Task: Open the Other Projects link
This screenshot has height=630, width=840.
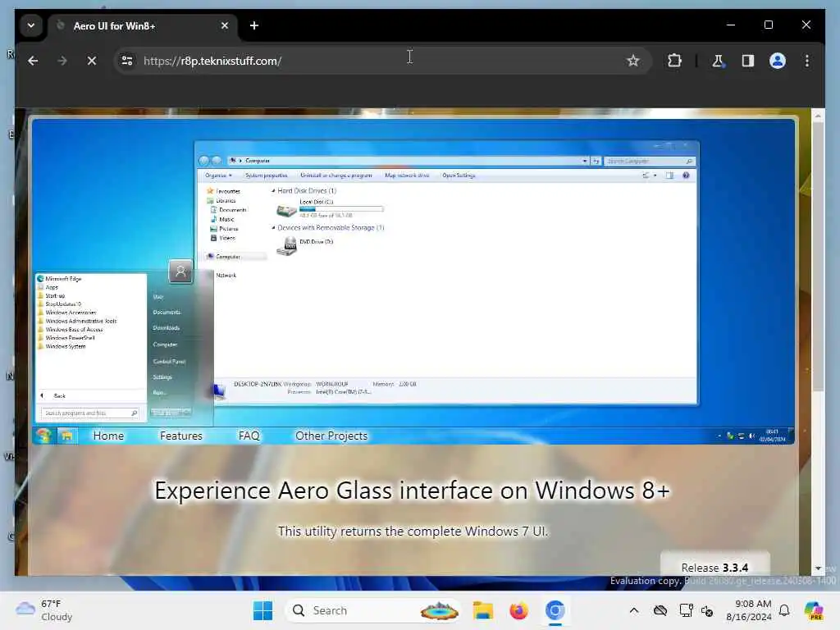Action: (331, 436)
